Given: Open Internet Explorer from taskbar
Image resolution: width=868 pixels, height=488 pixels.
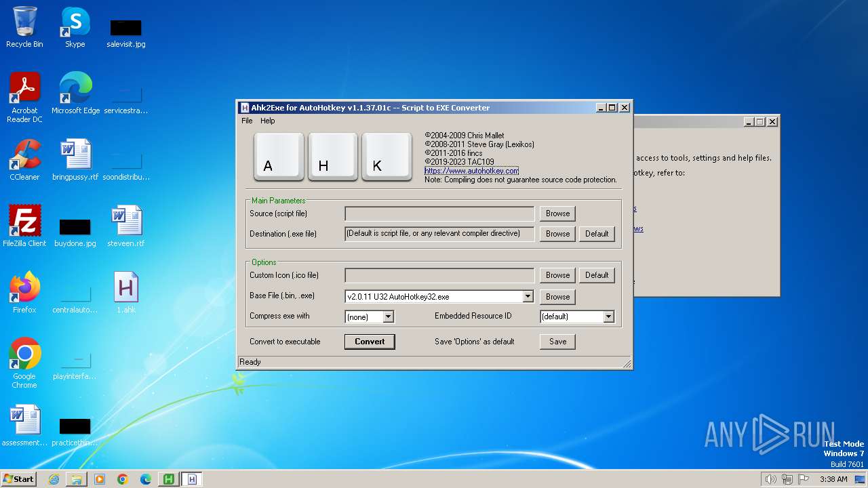Looking at the screenshot, I should (54, 479).
